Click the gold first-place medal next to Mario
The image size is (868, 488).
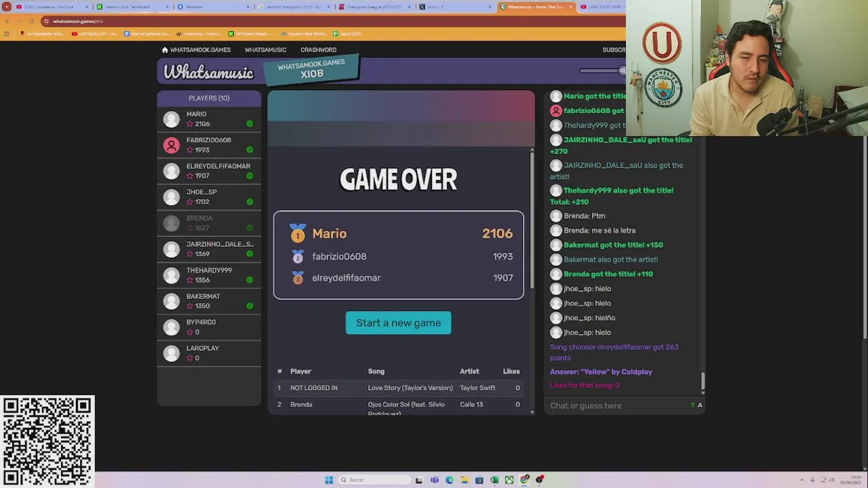pos(298,234)
